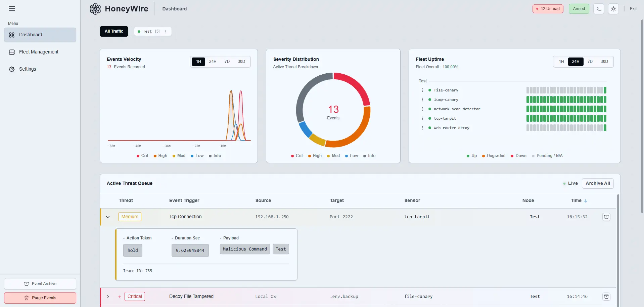
Task: Open the 12 Unread notifications
Action: 548,9
